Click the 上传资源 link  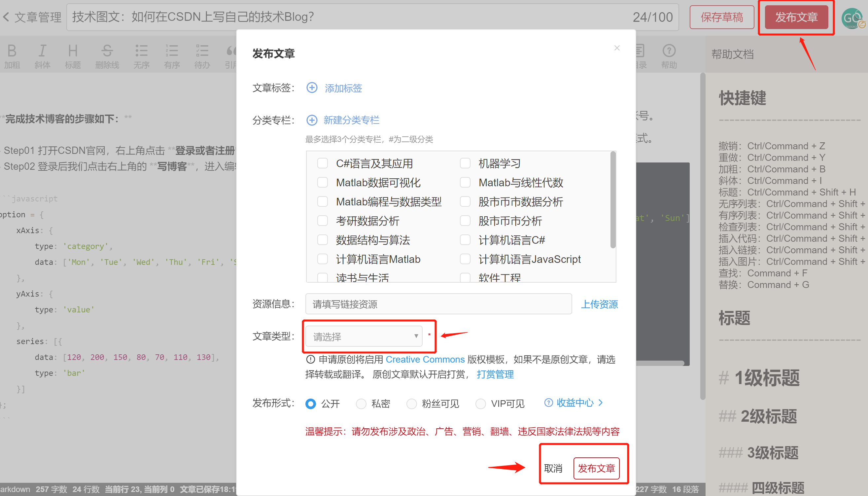pyautogui.click(x=599, y=304)
